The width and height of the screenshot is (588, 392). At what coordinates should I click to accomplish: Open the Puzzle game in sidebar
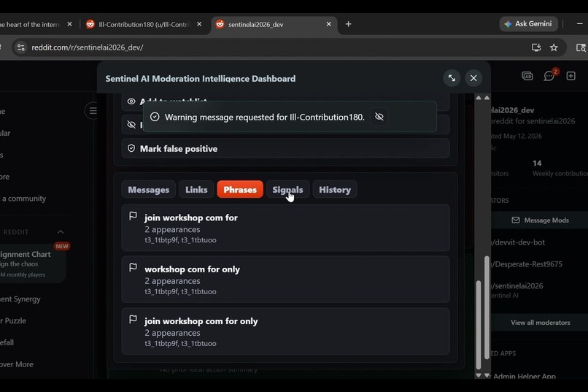coord(14,320)
